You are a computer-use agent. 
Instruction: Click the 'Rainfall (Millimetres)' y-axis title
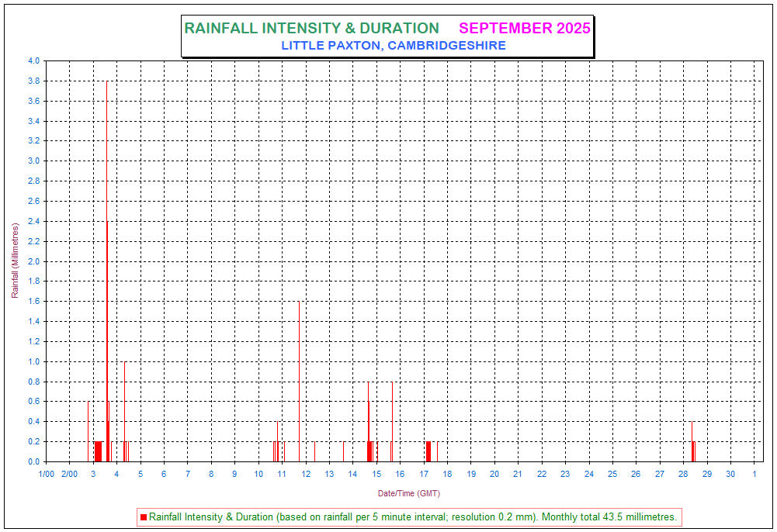tap(15, 261)
